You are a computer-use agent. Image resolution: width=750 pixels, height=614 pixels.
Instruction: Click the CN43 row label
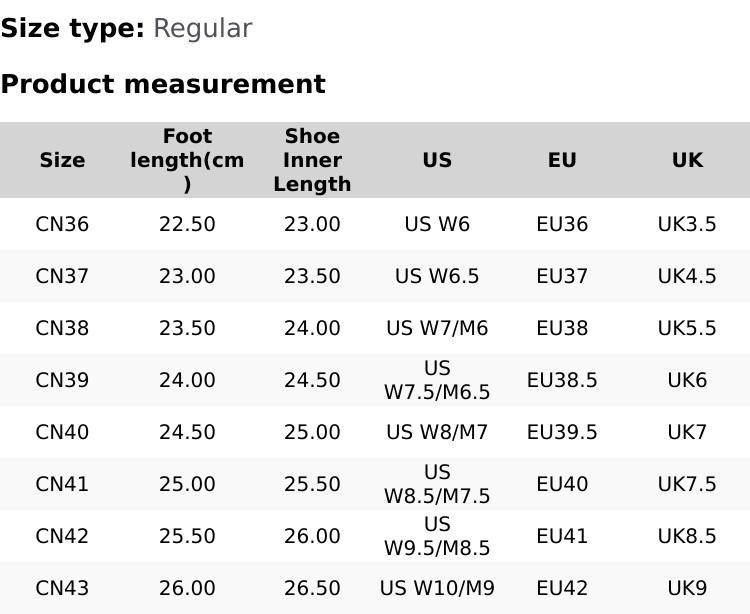pos(62,588)
